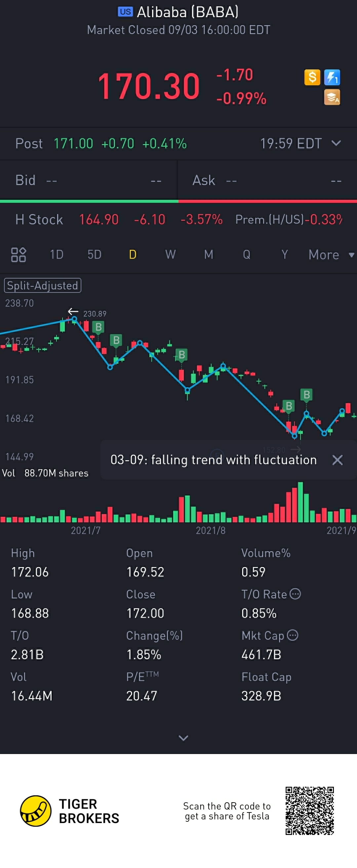Tap the Vol value 16.44M
The image size is (357, 868).
coord(32,696)
